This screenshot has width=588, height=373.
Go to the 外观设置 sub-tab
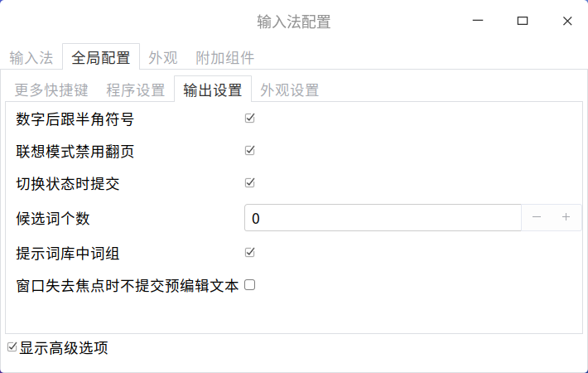tap(289, 90)
